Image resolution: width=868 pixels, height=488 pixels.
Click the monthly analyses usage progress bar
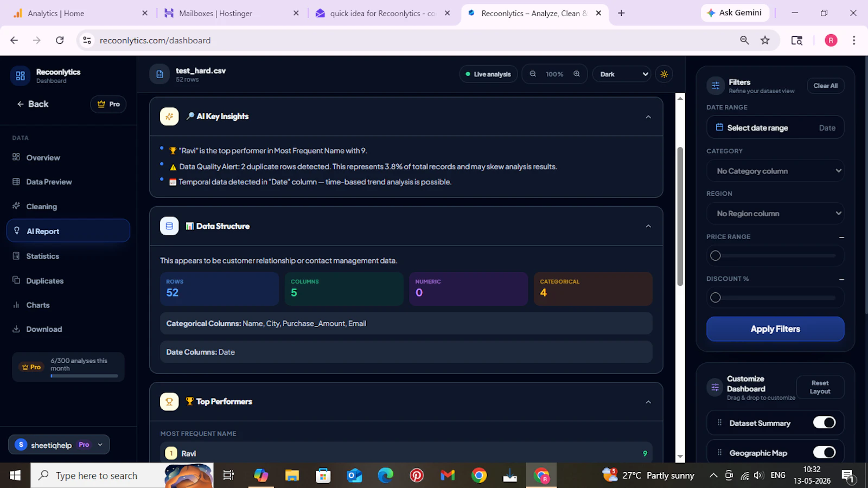click(x=84, y=376)
